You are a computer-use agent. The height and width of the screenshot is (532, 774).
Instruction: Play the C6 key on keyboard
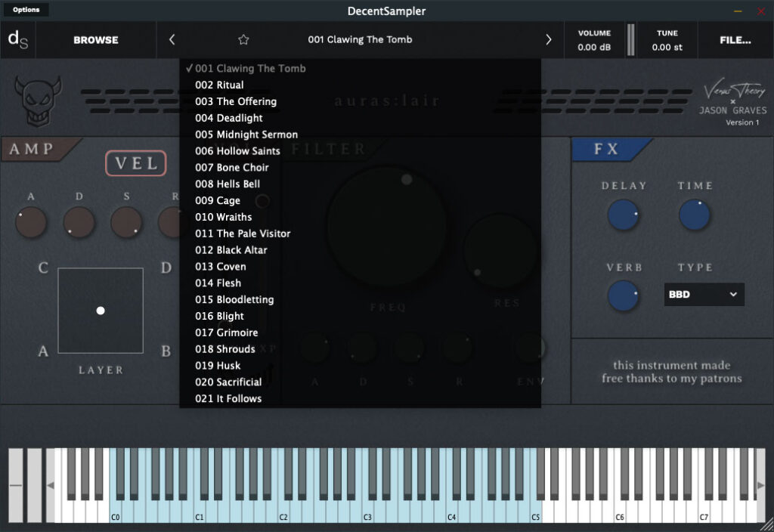pyautogui.click(x=620, y=513)
